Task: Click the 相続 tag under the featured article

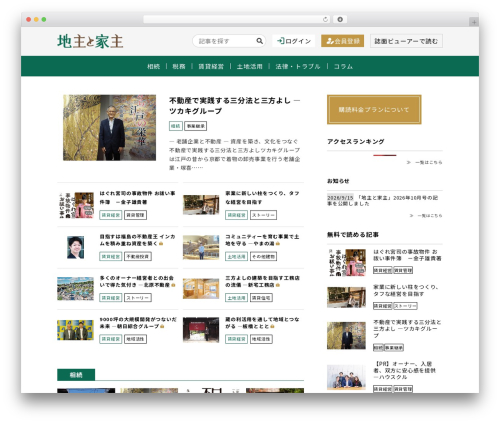Action: pos(176,126)
